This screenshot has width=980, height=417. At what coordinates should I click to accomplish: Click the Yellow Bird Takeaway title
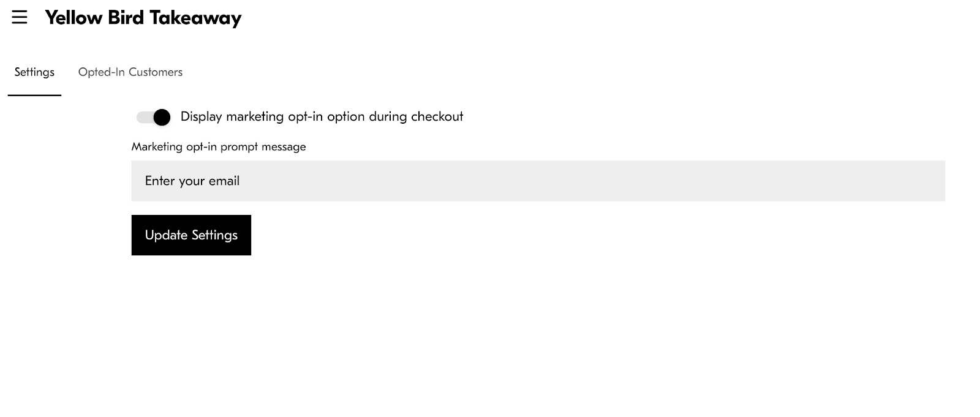143,18
